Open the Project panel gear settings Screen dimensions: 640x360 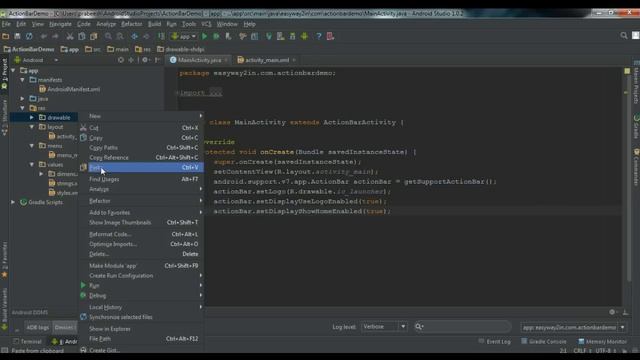tap(145, 60)
